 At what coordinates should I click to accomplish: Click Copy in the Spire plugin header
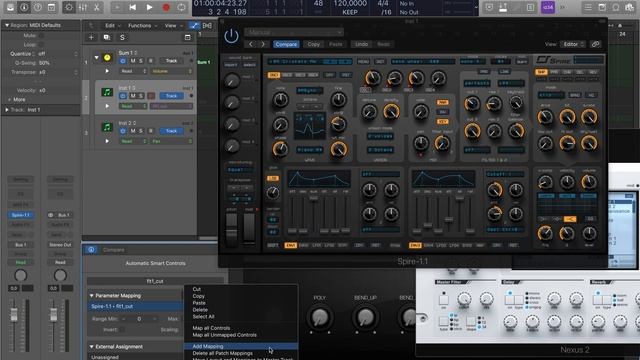pos(313,44)
